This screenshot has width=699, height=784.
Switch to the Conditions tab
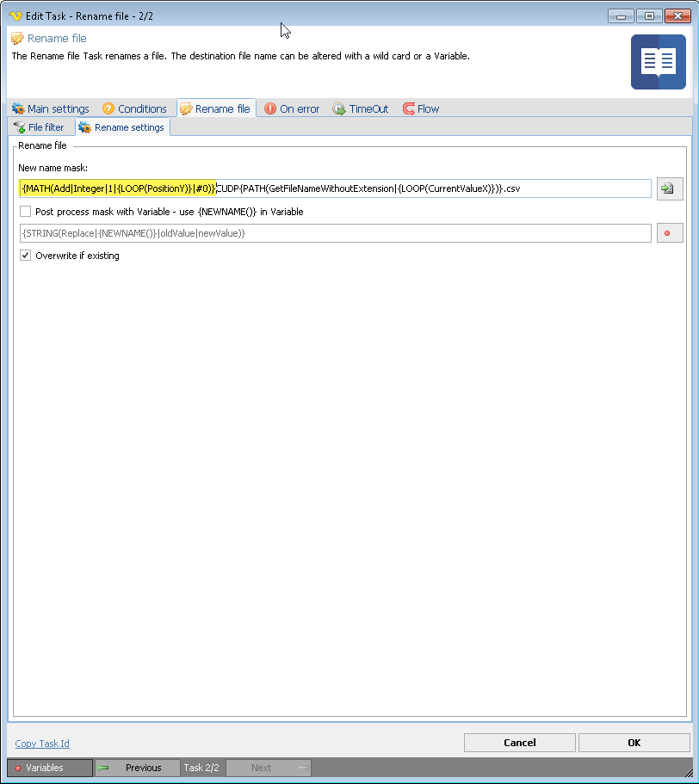point(134,109)
